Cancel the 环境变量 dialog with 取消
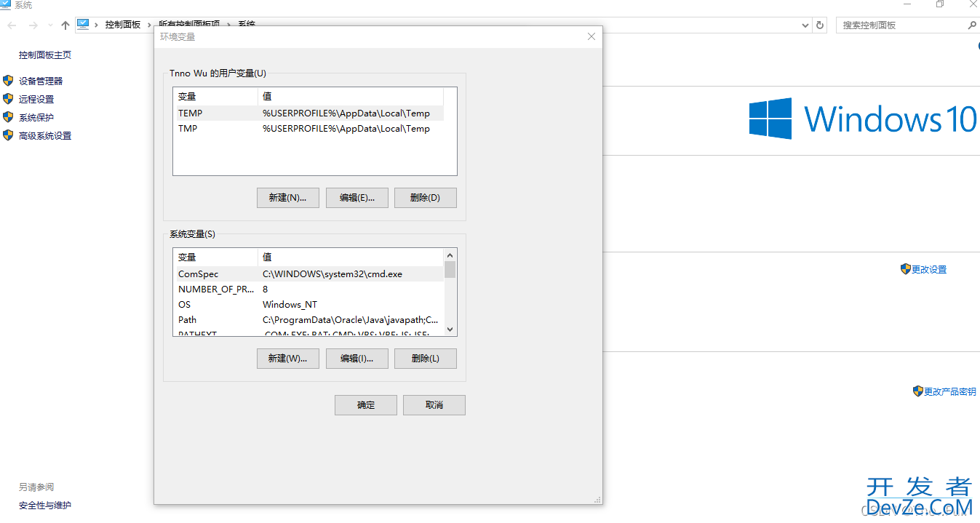The width and height of the screenshot is (980, 523). 434,405
